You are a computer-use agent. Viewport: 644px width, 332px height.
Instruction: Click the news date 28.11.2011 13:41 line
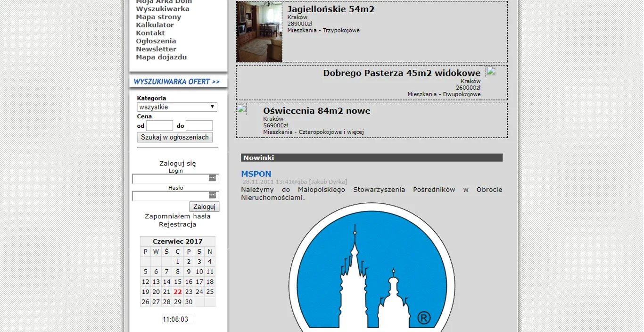tap(295, 182)
